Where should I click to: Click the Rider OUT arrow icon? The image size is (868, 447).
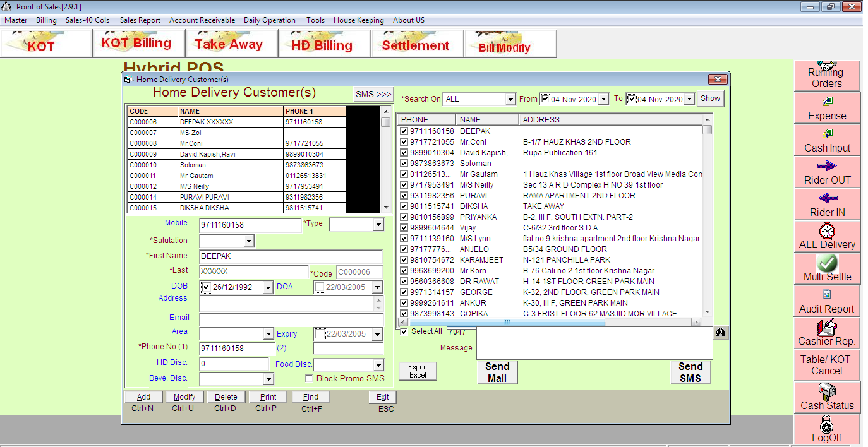(x=826, y=166)
